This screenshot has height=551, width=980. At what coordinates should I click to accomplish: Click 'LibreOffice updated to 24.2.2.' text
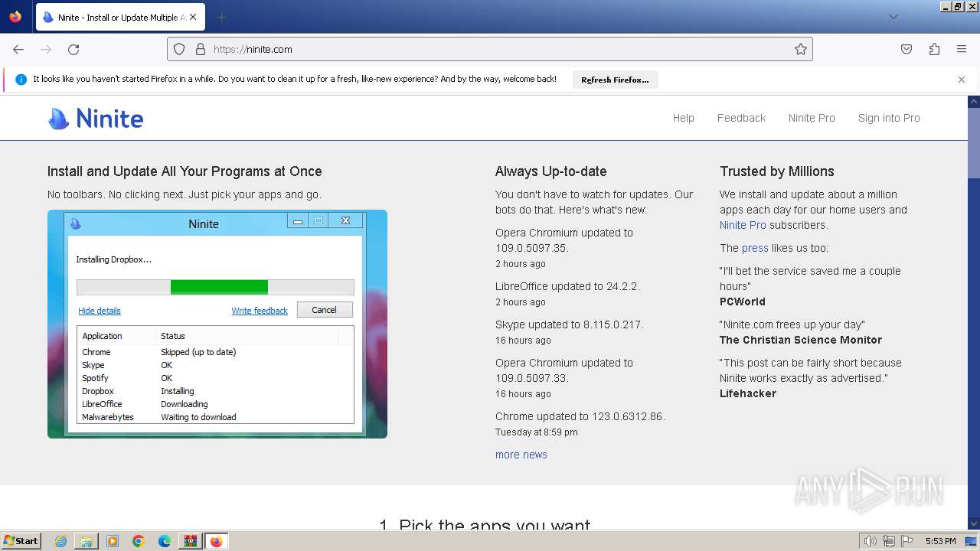point(567,286)
